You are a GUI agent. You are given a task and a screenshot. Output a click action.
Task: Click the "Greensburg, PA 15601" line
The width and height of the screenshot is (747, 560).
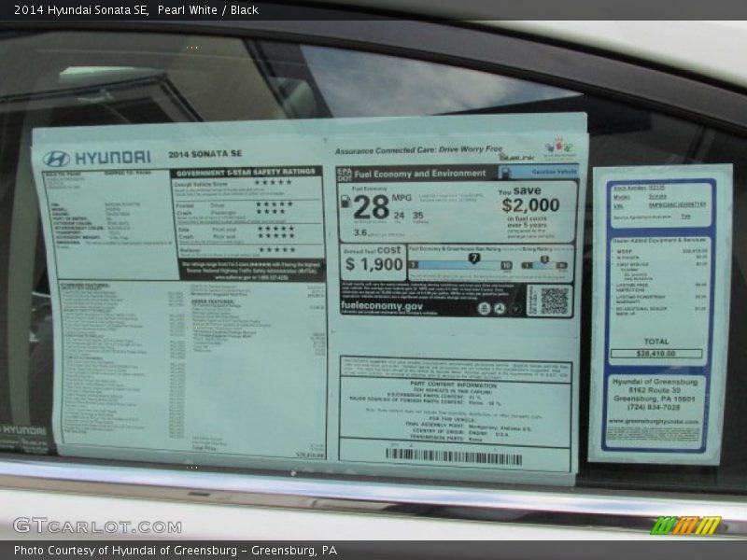[x=655, y=399]
